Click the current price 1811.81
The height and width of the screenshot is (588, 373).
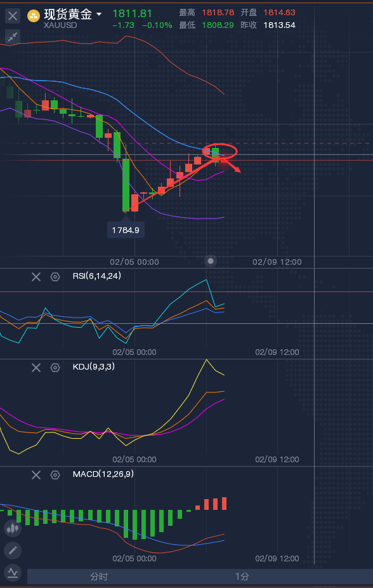click(x=132, y=14)
